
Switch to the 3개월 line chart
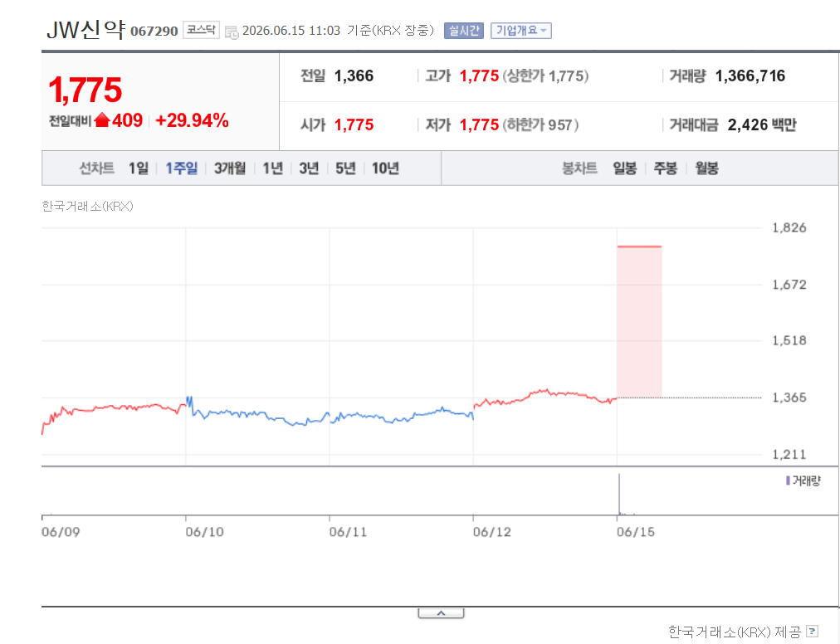[230, 168]
